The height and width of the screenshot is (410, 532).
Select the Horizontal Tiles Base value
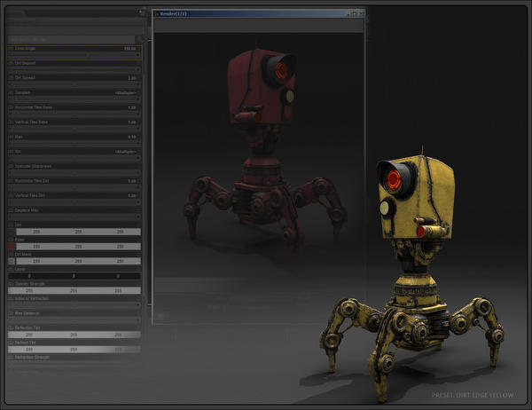pos(132,107)
